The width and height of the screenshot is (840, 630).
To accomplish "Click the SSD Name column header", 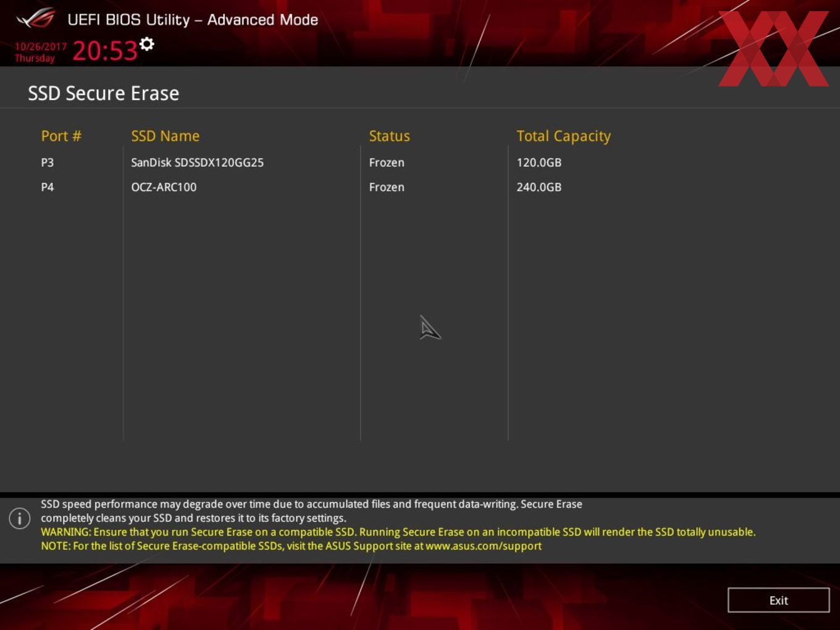I will (165, 136).
